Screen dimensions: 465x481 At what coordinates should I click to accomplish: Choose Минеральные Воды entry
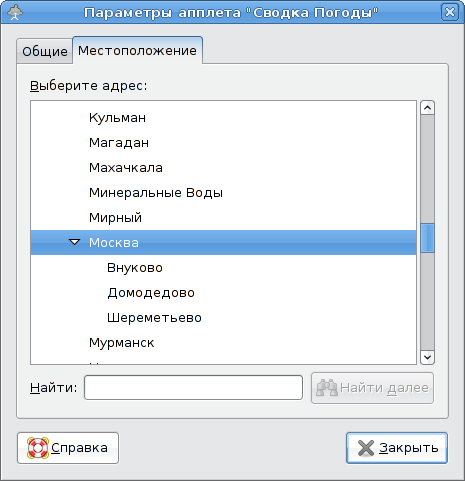(x=156, y=193)
